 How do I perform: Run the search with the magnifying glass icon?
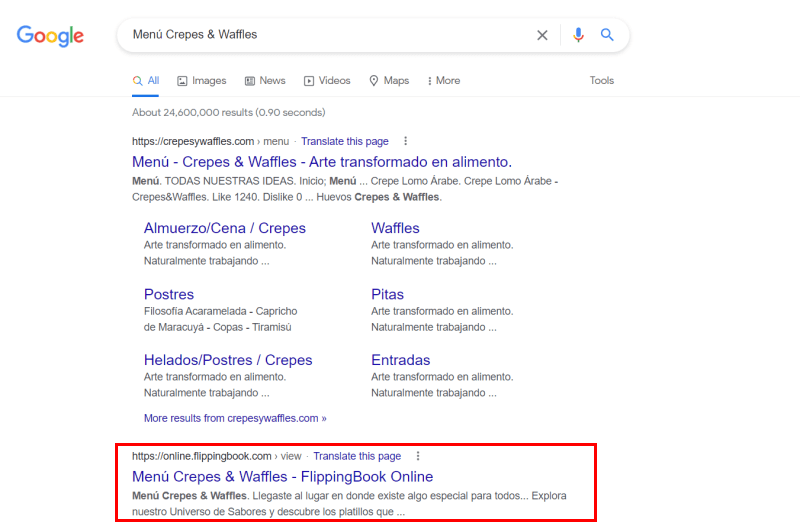(607, 35)
